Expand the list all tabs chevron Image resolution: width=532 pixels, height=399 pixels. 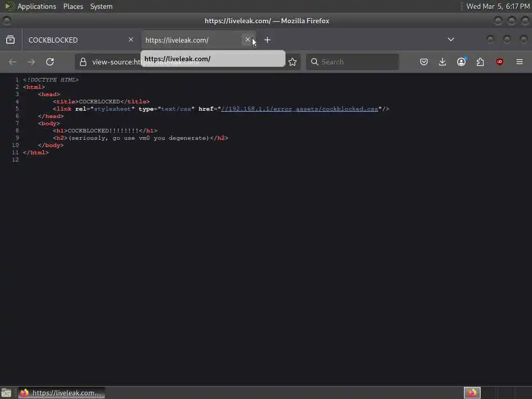[451, 39]
